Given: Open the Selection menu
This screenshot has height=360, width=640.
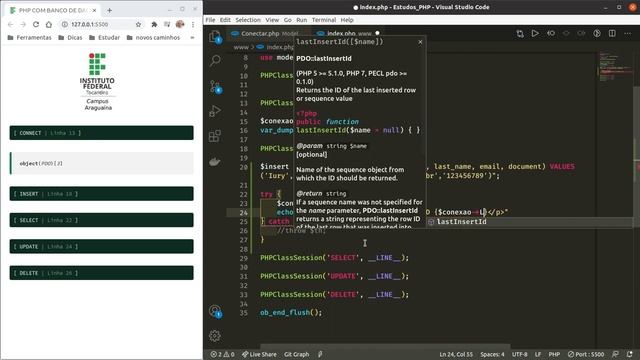Looking at the screenshot, I should 248,20.
